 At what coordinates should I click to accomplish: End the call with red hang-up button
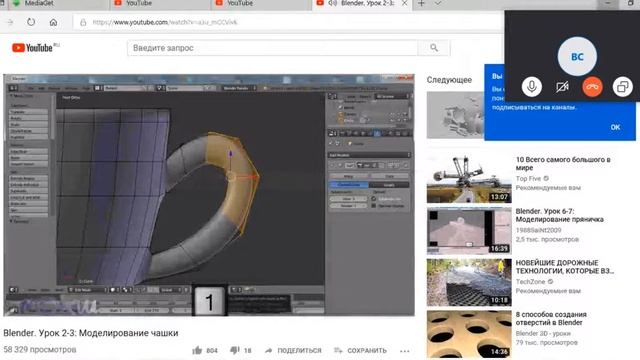coord(592,87)
